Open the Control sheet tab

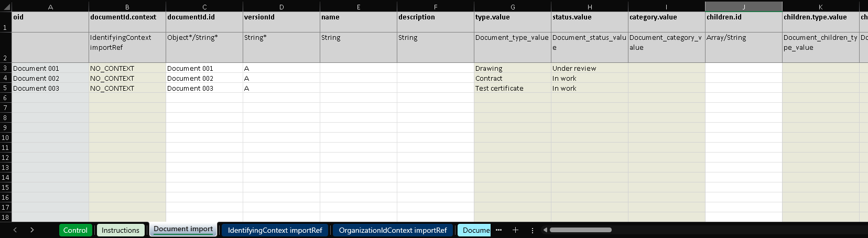tap(75, 230)
